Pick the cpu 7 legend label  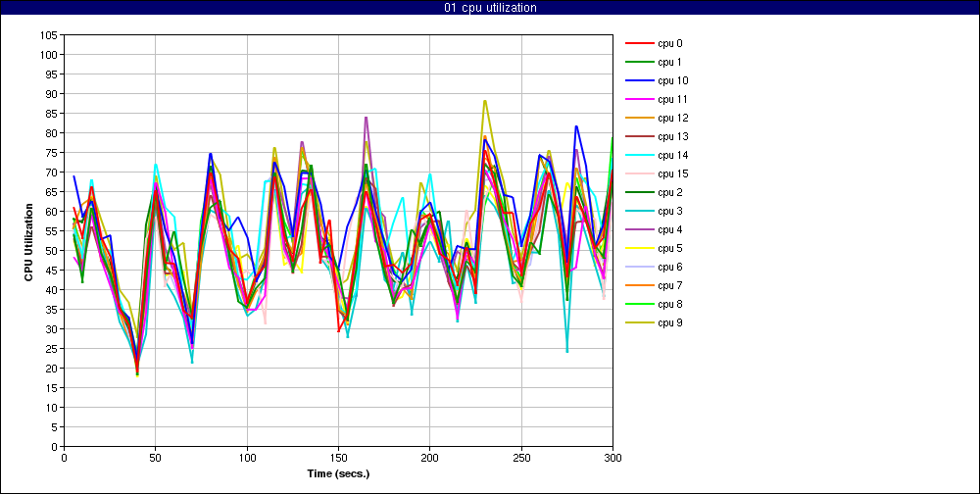669,286
